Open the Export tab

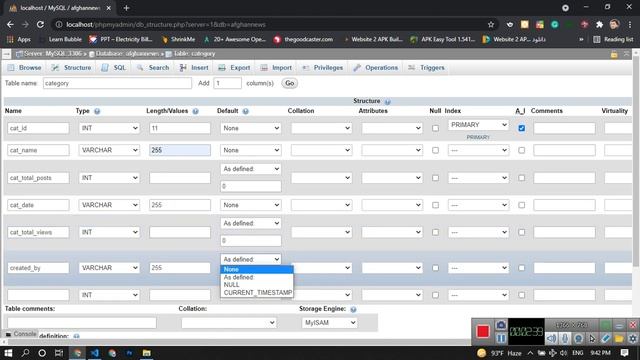click(234, 68)
